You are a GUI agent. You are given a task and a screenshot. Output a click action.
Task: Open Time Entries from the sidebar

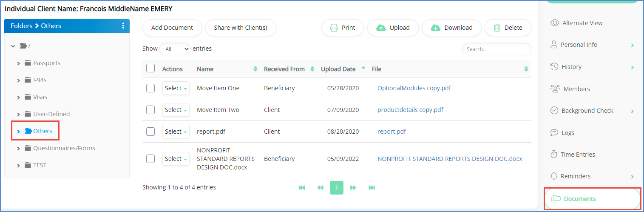[x=577, y=155]
